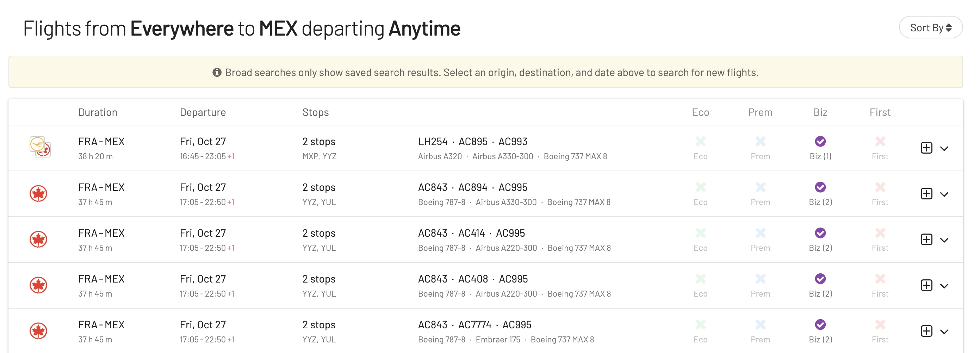Click unavailable First X on AC843 AC408 row
980x353 pixels.
880,279
